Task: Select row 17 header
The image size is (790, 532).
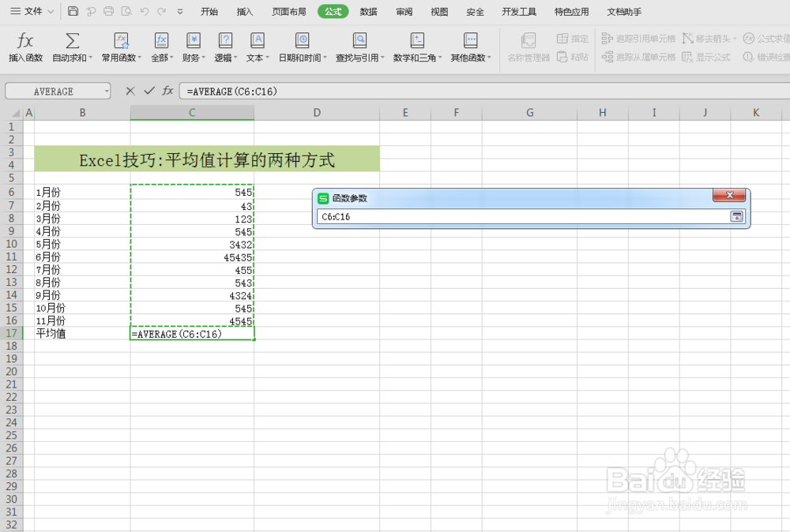Action: (x=11, y=333)
